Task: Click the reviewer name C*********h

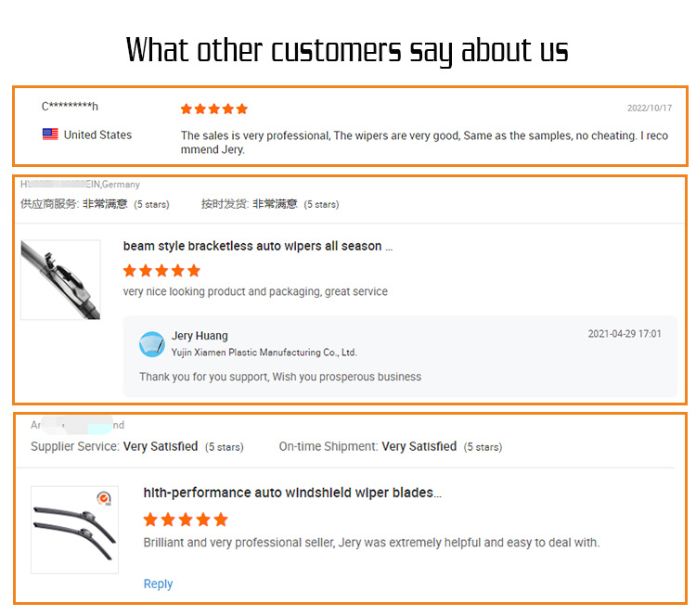Action: point(70,107)
